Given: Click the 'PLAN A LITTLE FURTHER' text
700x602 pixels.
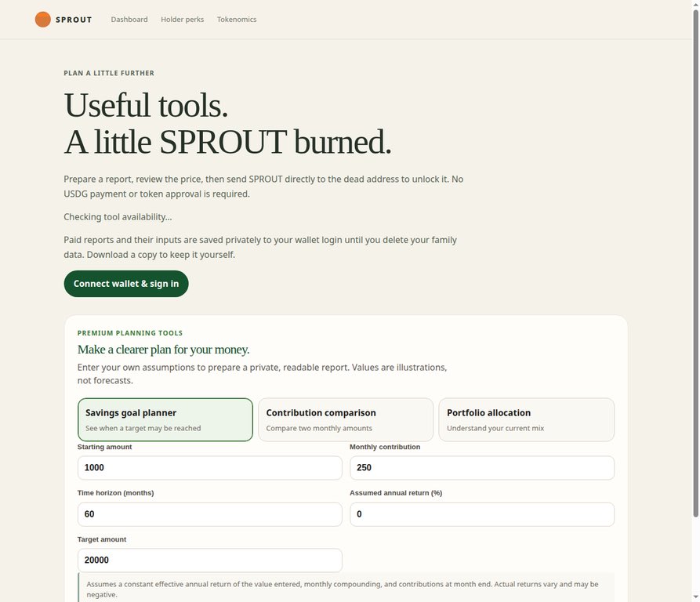Looking at the screenshot, I should pyautogui.click(x=109, y=73).
